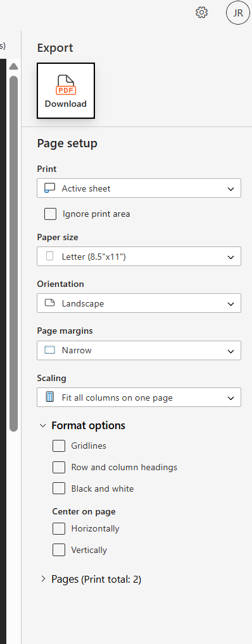Open the Paper size dropdown
The width and height of the screenshot is (252, 644).
139,257
